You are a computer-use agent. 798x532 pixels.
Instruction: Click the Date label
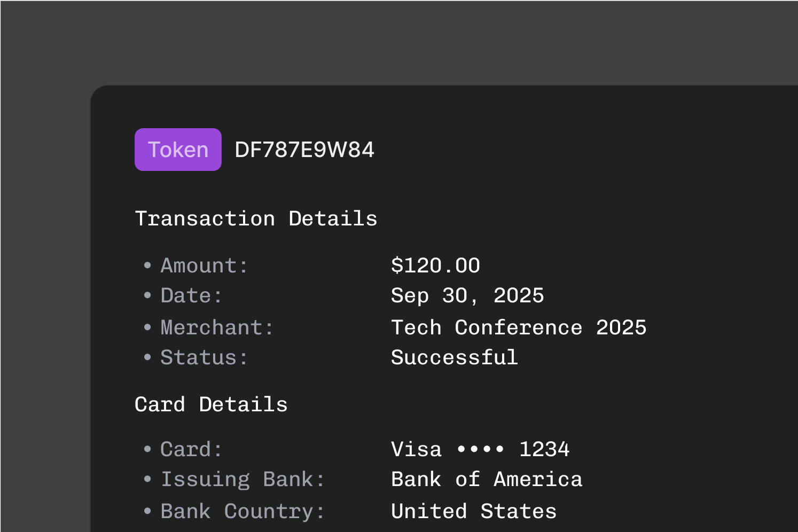click(x=191, y=296)
